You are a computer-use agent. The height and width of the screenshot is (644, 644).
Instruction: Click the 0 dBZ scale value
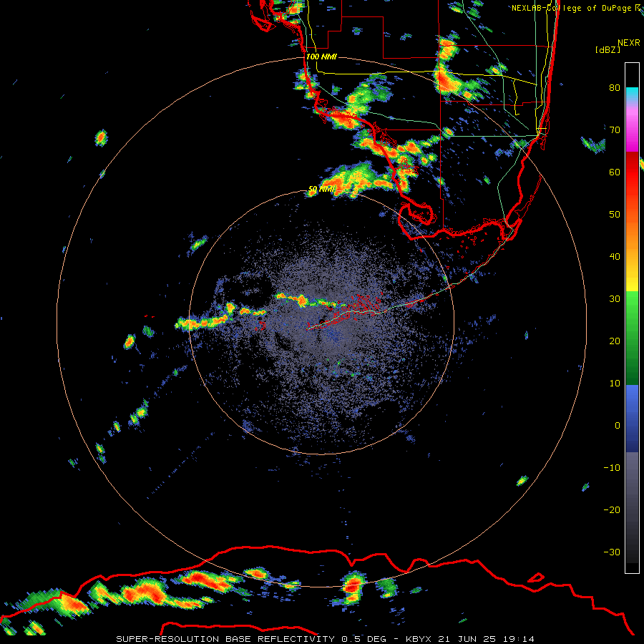coord(618,426)
